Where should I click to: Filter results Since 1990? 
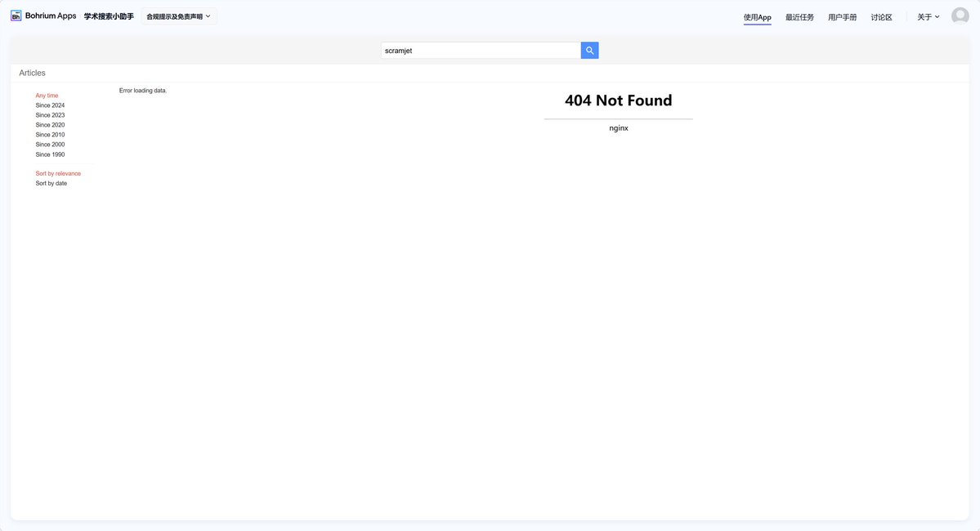point(50,154)
